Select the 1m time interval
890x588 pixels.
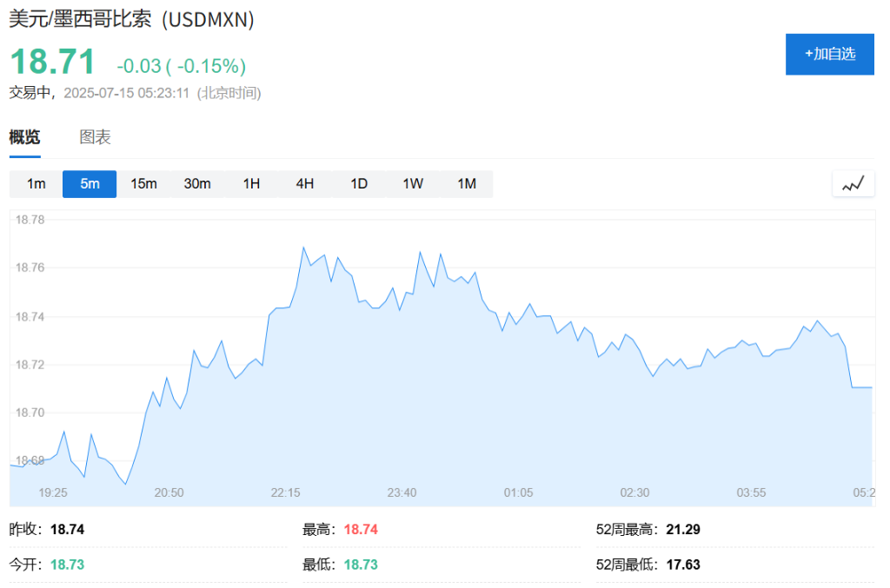(36, 184)
